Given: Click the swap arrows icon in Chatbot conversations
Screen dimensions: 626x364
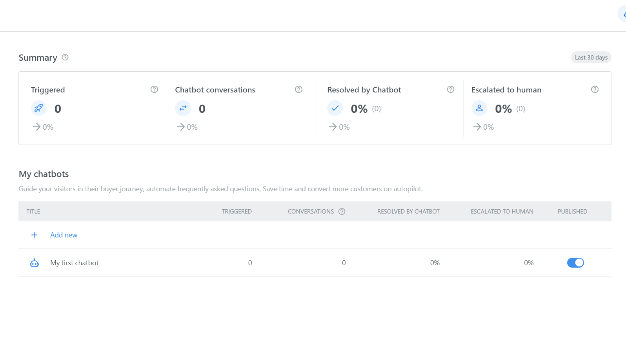Looking at the screenshot, I should pyautogui.click(x=183, y=108).
